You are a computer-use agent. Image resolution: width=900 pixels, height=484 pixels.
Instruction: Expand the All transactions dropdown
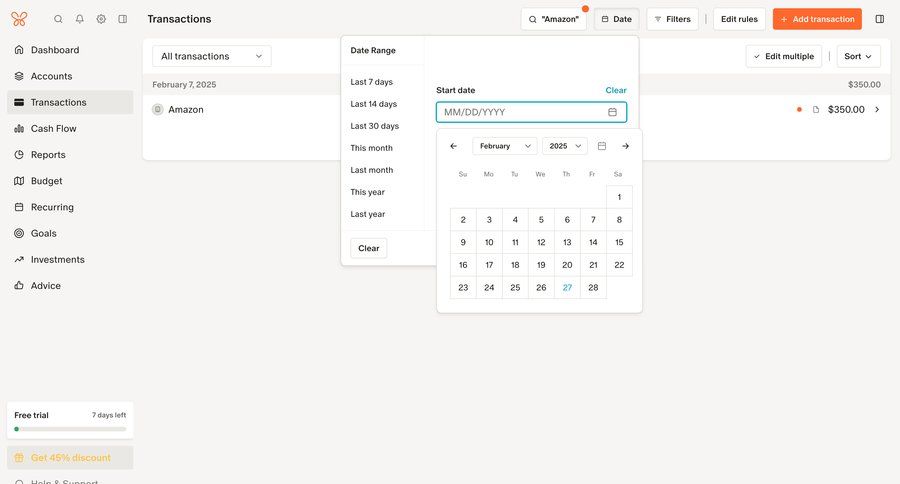[x=212, y=56]
